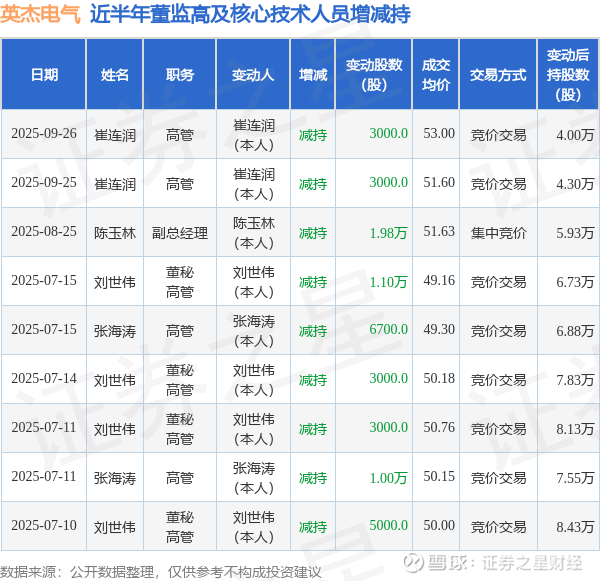Click the 变动后持股数(股) column header
The height and width of the screenshot is (581, 600).
coord(568,74)
